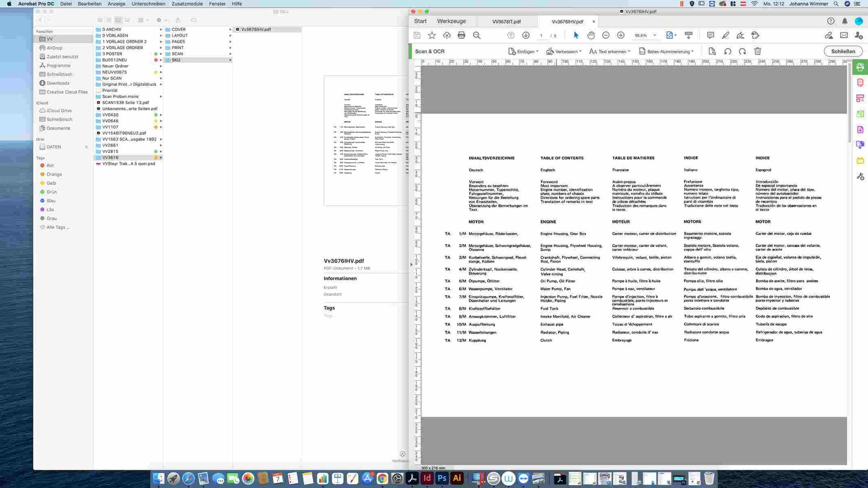
Task: Expand the 0 ARCHIV folder arrow
Action: pyautogui.click(x=161, y=29)
